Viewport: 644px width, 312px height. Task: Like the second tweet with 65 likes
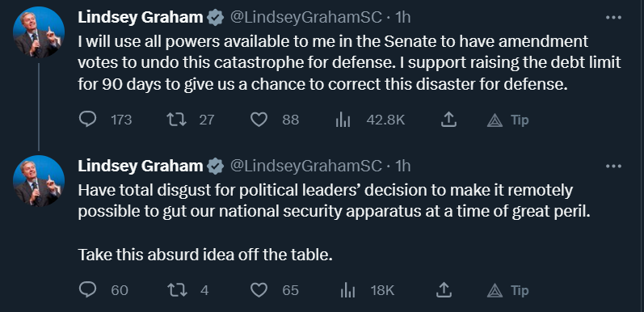(x=259, y=290)
